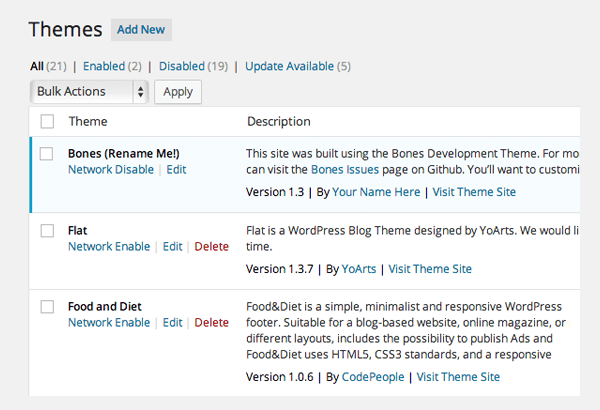Viewport: 600px width, 410px height.
Task: Delete the Flat theme
Action: (x=211, y=247)
